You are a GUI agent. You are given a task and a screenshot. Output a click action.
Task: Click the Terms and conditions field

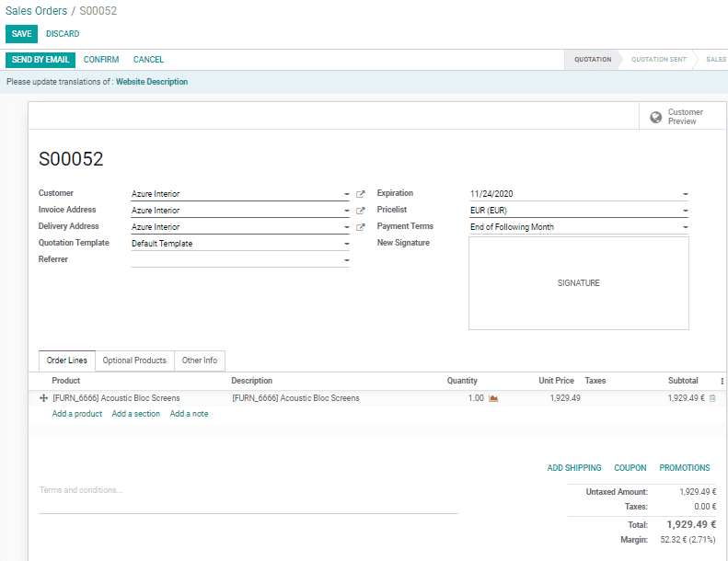point(248,498)
